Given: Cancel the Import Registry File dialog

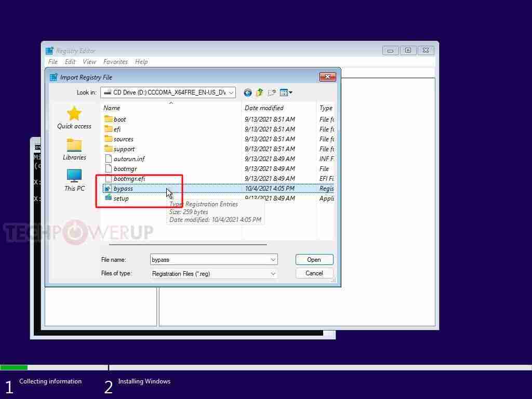Looking at the screenshot, I should (314, 273).
